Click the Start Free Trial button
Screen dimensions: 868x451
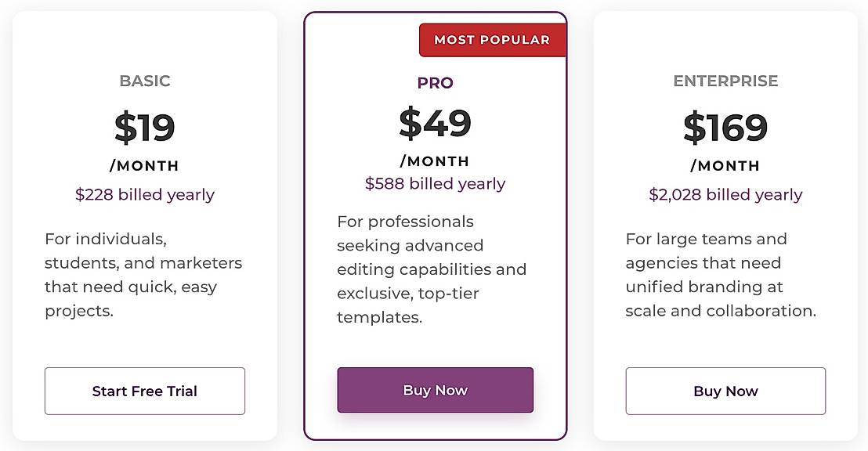coord(145,391)
